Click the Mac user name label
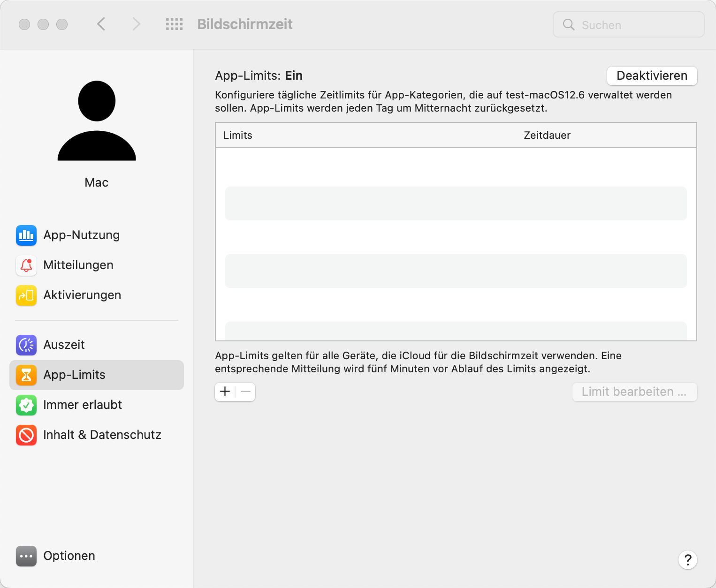Image resolution: width=716 pixels, height=588 pixels. tap(97, 182)
